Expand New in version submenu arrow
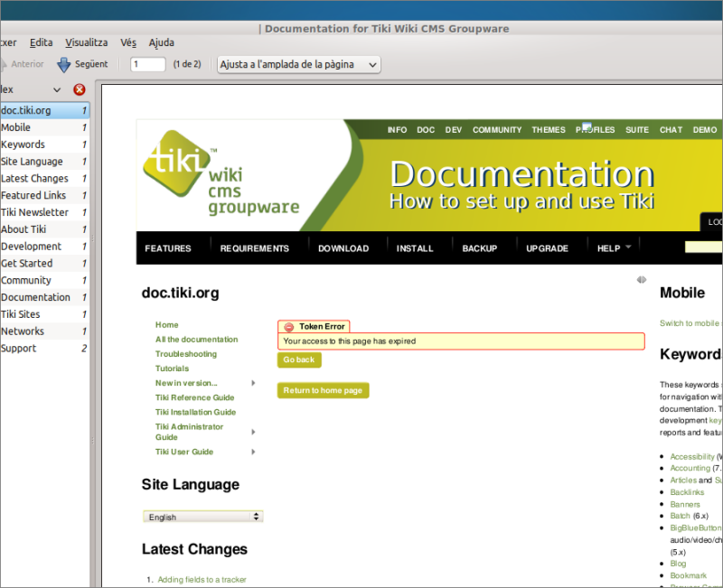 [x=253, y=383]
